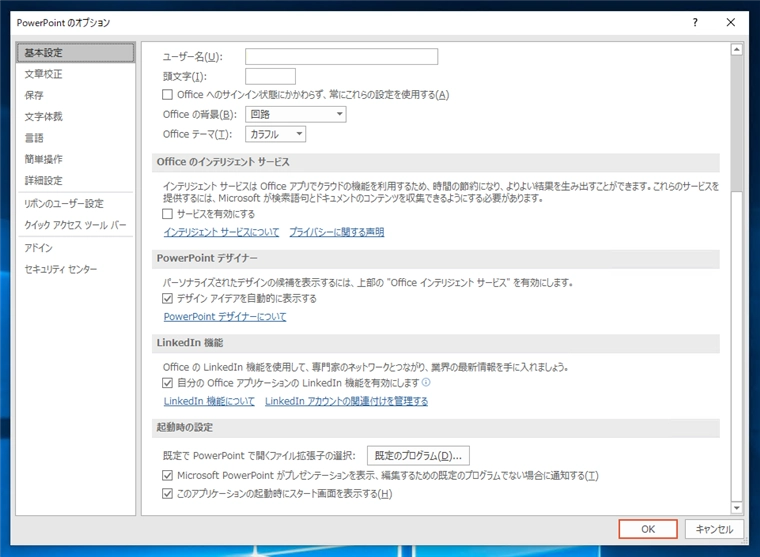The width and height of the screenshot is (760, 557).
Task: Enable the サービスを有効にする checkbox
Action: [x=167, y=214]
